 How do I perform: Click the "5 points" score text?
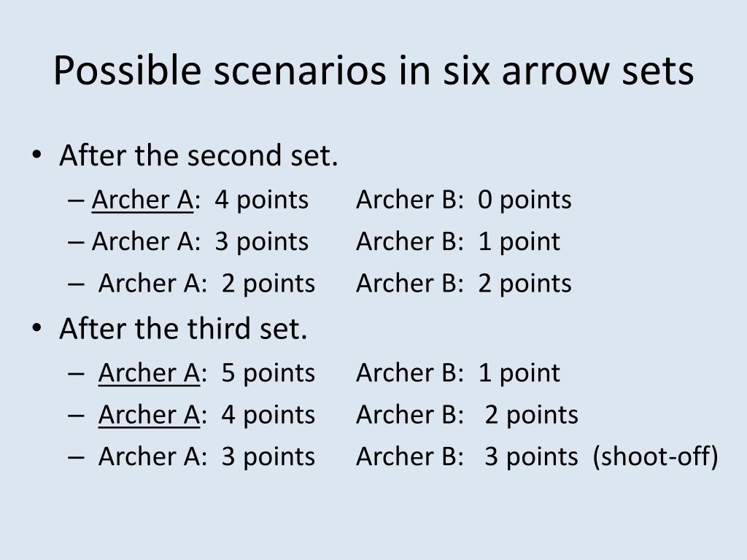(x=268, y=373)
